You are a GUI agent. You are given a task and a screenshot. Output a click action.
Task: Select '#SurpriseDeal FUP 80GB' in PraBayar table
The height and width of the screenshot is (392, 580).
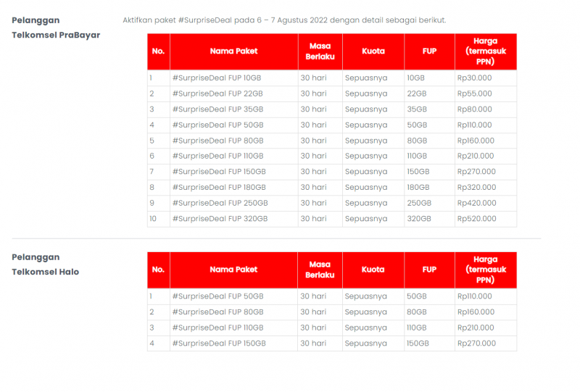point(218,141)
